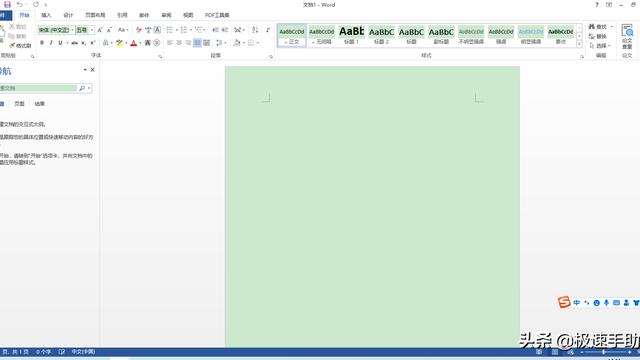Click the Redo icon in quick access toolbar
This screenshot has height=360, width=640.
tap(36, 4)
